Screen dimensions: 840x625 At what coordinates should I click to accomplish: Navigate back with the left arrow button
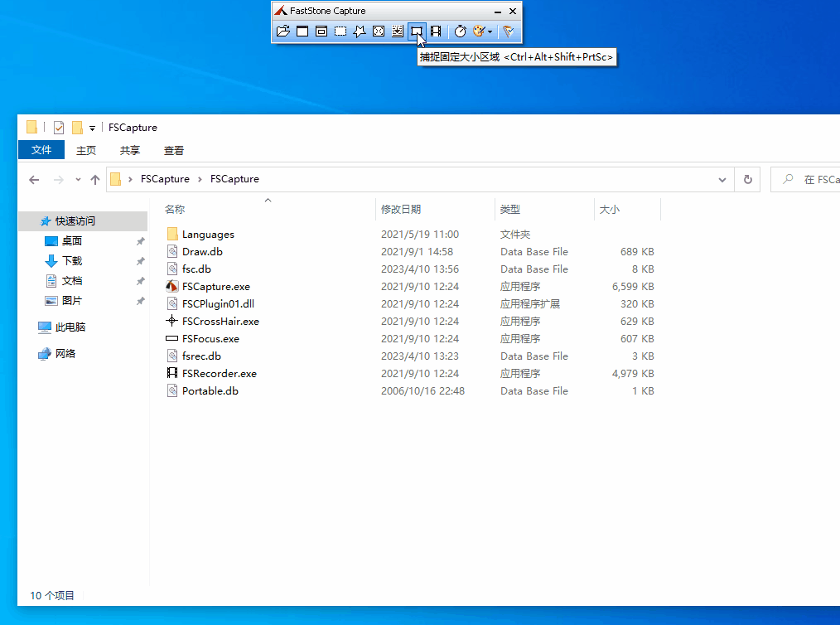coord(33,179)
